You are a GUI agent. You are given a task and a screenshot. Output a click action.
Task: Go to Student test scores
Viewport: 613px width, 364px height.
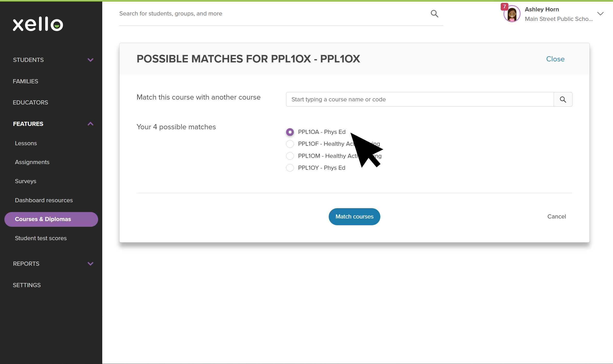pyautogui.click(x=41, y=238)
